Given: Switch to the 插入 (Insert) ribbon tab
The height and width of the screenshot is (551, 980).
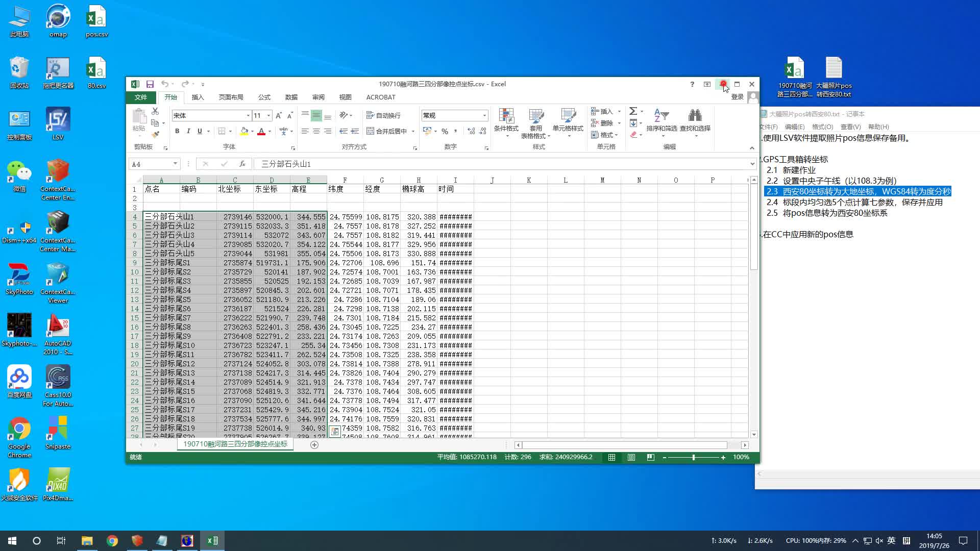Looking at the screenshot, I should pos(198,97).
